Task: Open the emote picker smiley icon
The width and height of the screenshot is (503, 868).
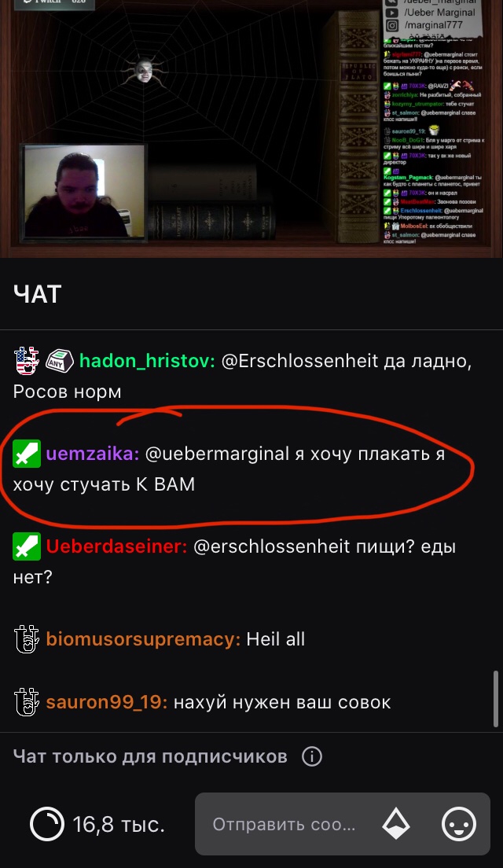Action: coord(459,824)
